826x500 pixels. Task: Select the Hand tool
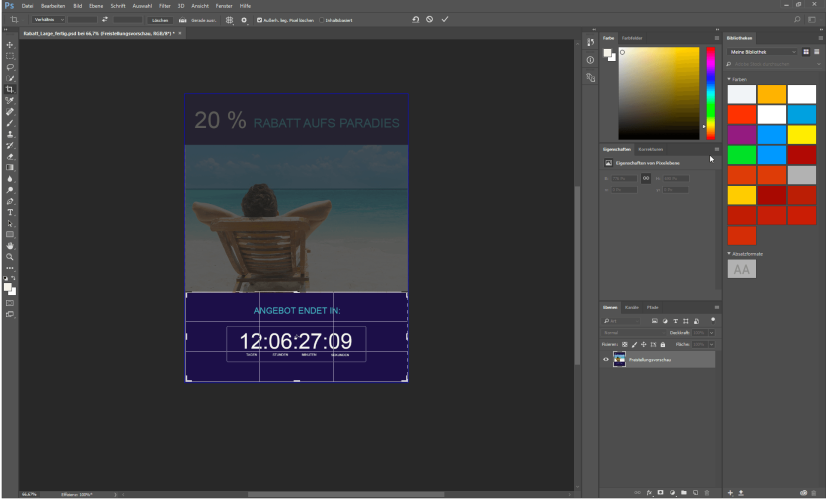pyautogui.click(x=9, y=246)
